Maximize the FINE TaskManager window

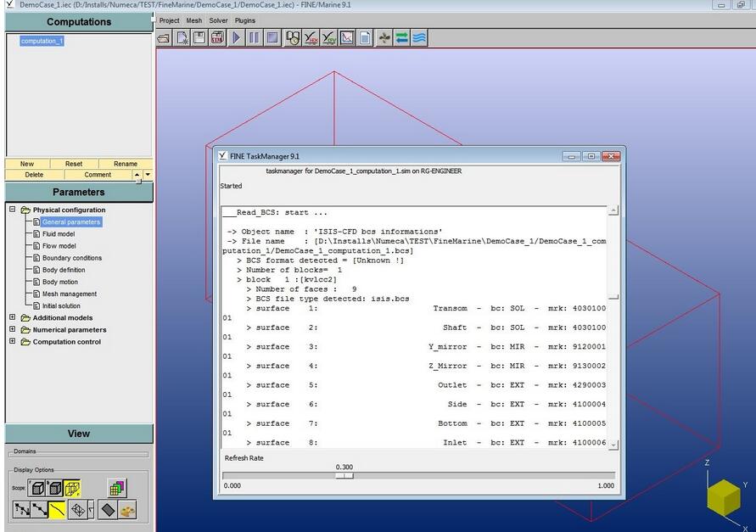click(591, 156)
